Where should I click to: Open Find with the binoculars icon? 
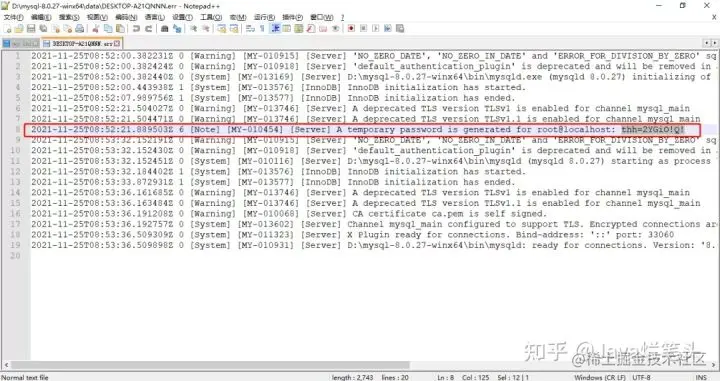point(165,28)
